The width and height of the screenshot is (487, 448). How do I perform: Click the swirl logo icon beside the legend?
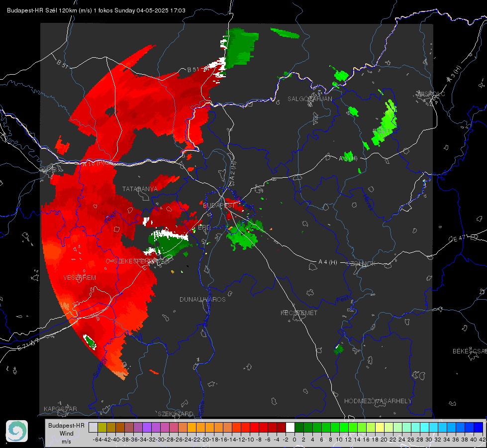click(x=17, y=431)
